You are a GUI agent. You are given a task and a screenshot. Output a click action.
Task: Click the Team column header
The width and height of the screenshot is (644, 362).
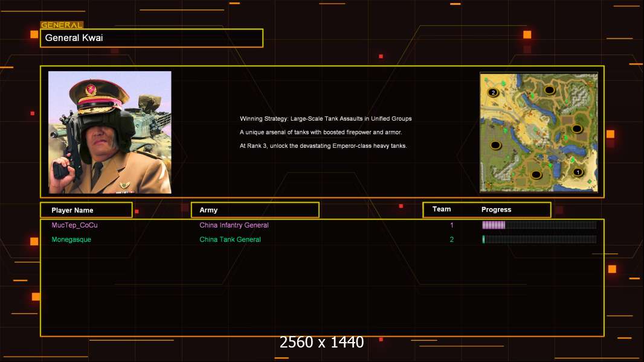[442, 209]
